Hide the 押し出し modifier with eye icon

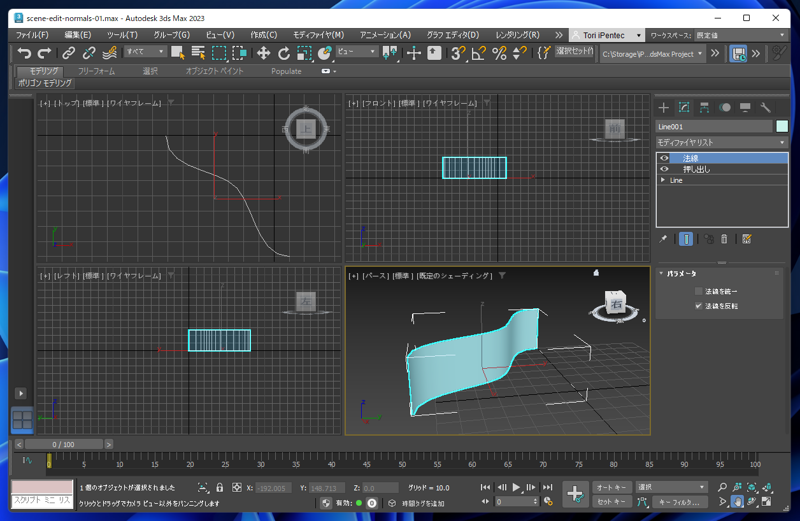click(x=664, y=169)
